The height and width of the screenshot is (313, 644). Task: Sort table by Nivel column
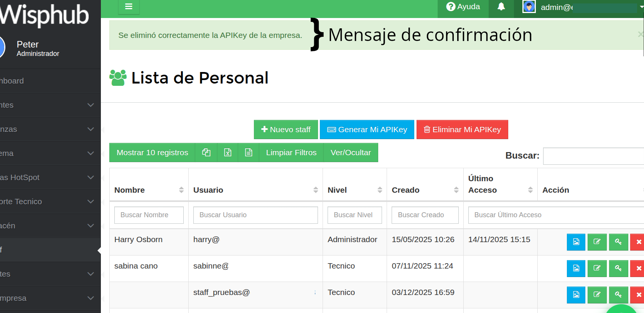[355, 190]
